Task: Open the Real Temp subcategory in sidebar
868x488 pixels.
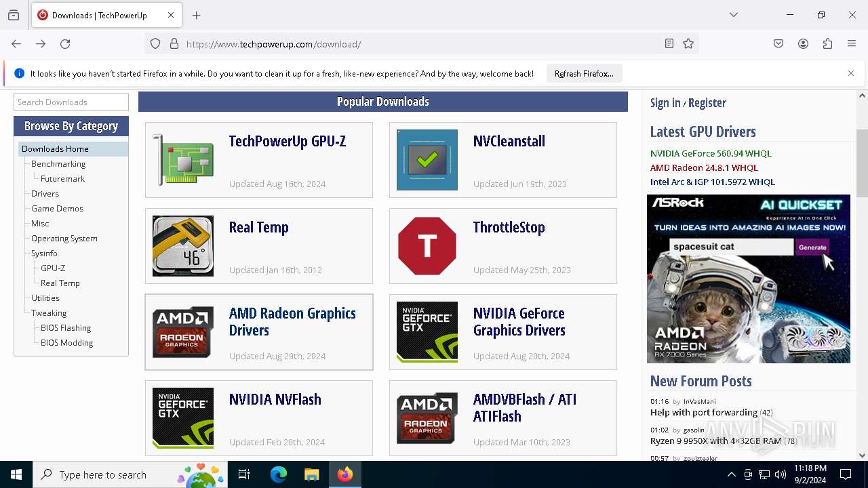Action: coord(60,283)
